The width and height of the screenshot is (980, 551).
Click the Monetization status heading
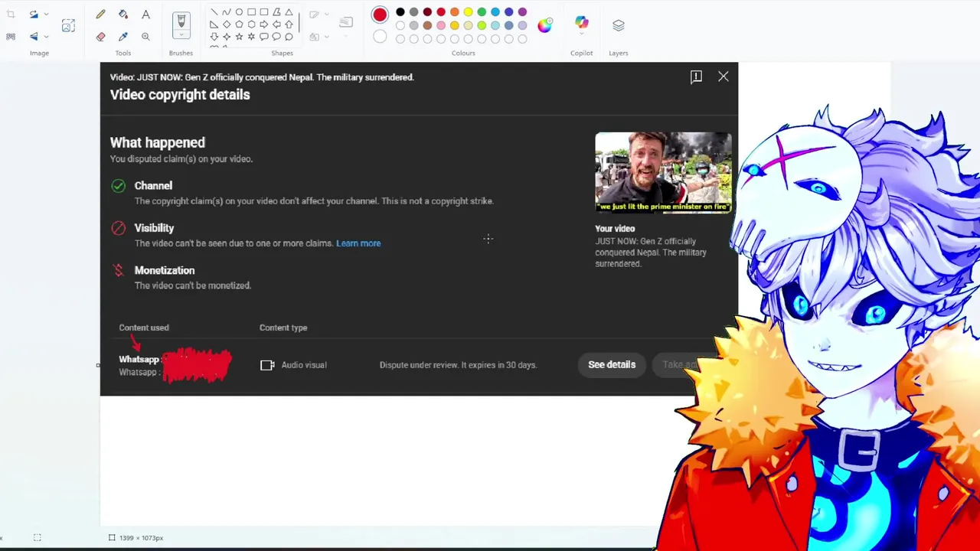click(x=165, y=270)
